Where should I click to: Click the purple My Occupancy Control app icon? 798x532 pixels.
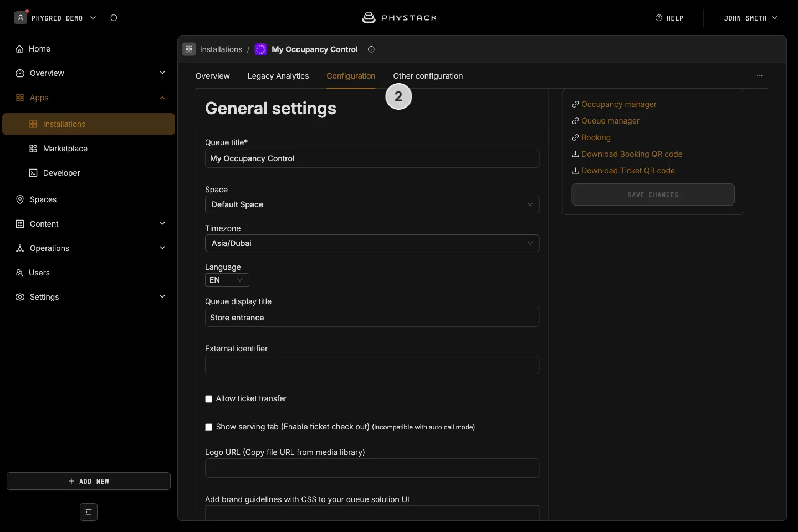tap(260, 49)
